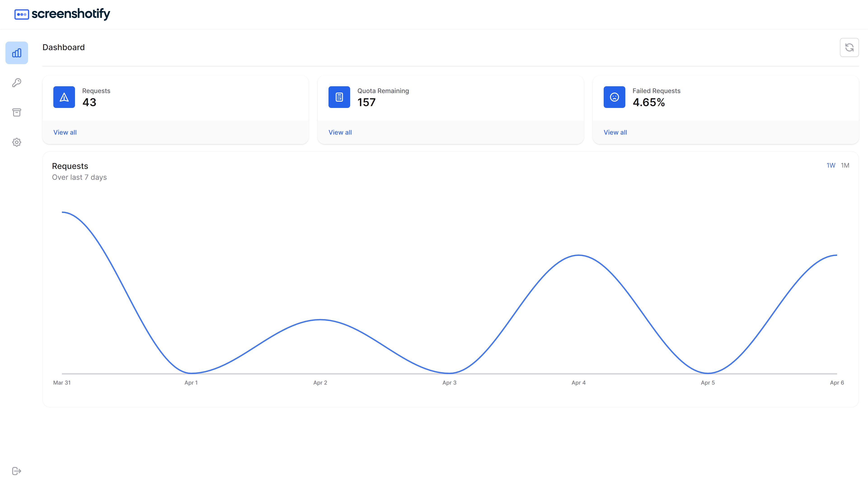Click the Dashboard page heading
This screenshot has height=488, width=868.
click(x=64, y=47)
